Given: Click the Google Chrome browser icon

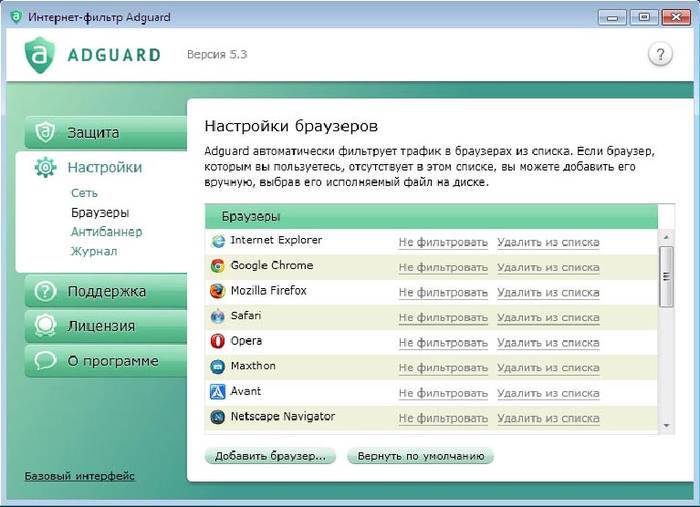Looking at the screenshot, I should click(x=217, y=266).
